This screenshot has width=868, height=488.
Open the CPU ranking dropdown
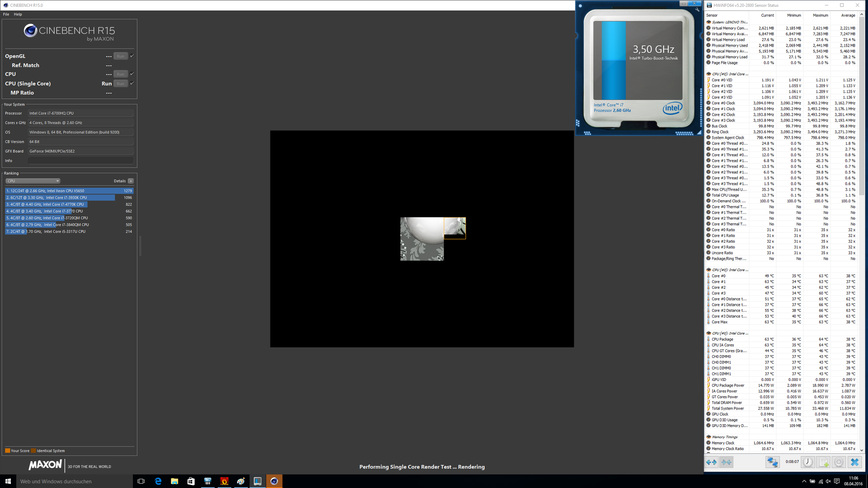pos(33,181)
